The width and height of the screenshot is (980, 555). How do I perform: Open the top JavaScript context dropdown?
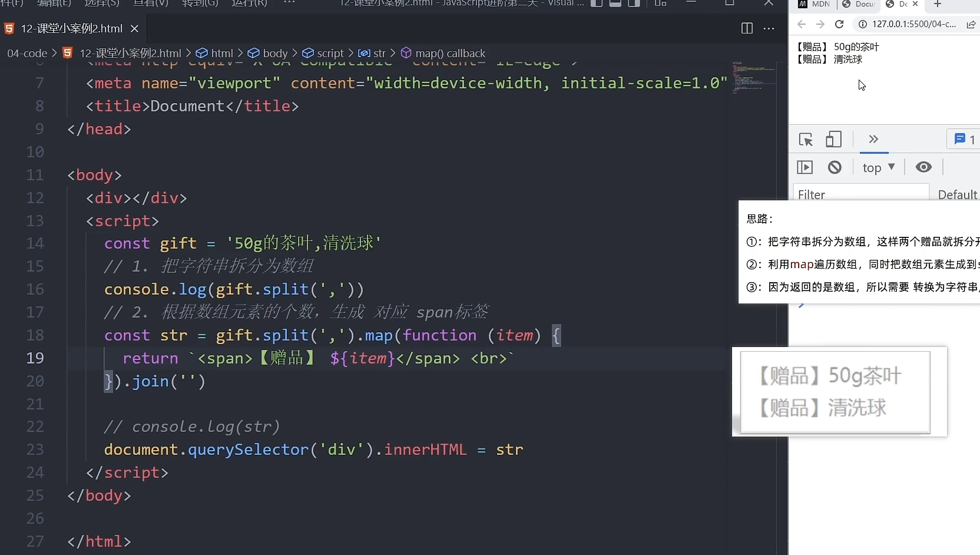click(x=879, y=168)
